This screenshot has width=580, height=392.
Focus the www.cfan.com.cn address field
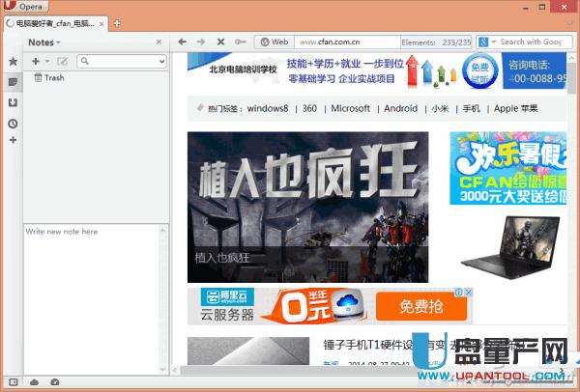tap(347, 42)
